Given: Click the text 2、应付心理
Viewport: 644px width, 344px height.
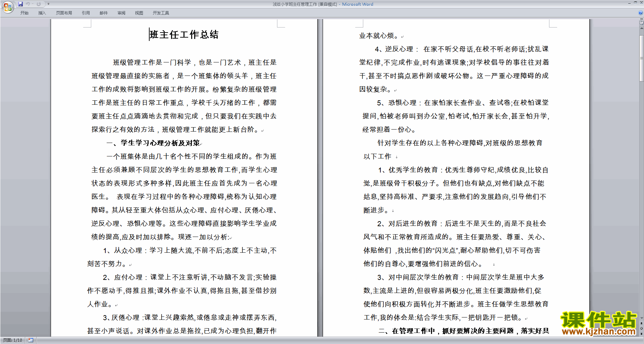Looking at the screenshot, I should [123, 277].
